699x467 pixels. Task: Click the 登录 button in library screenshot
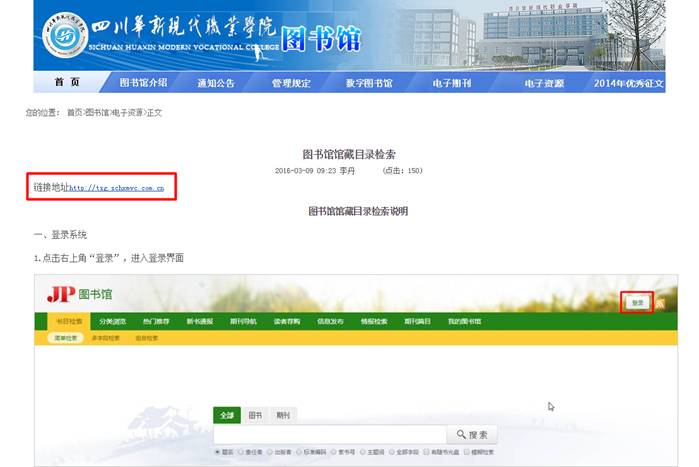point(637,301)
